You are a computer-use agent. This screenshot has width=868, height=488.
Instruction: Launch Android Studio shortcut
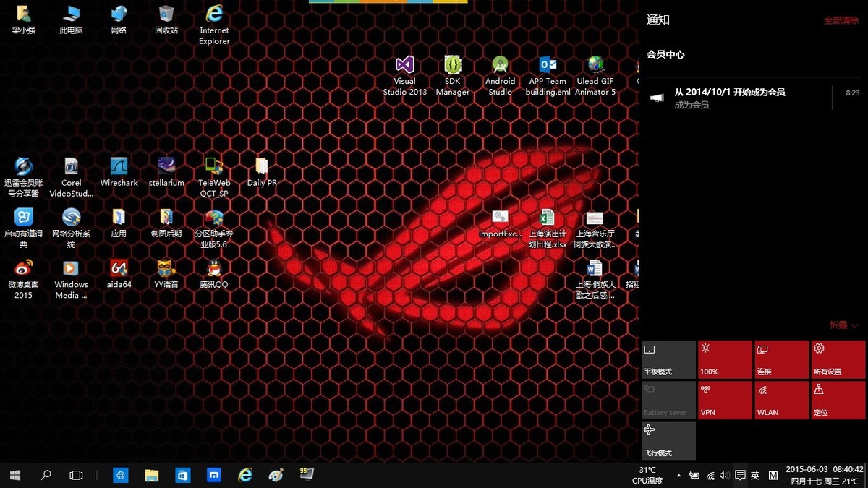pyautogui.click(x=501, y=76)
